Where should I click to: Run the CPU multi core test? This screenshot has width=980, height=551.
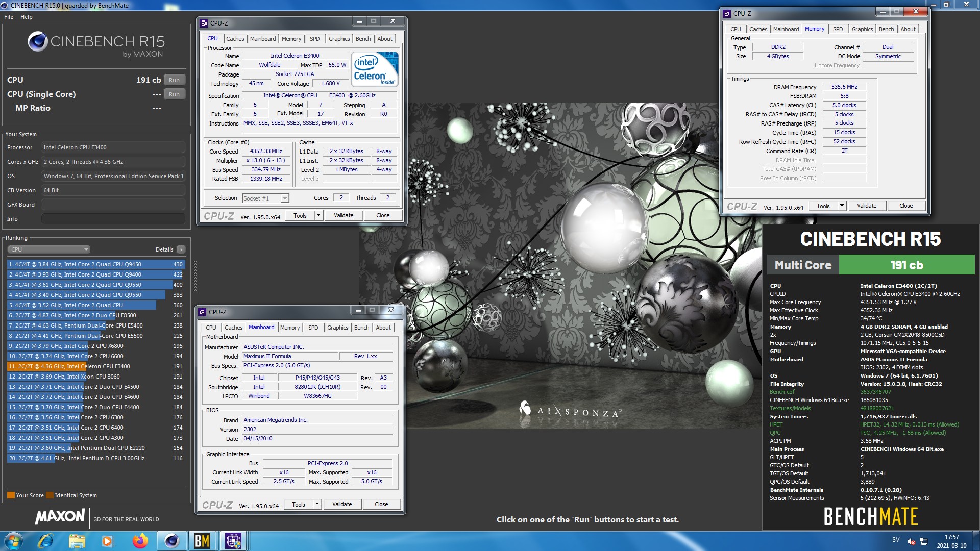coord(174,80)
